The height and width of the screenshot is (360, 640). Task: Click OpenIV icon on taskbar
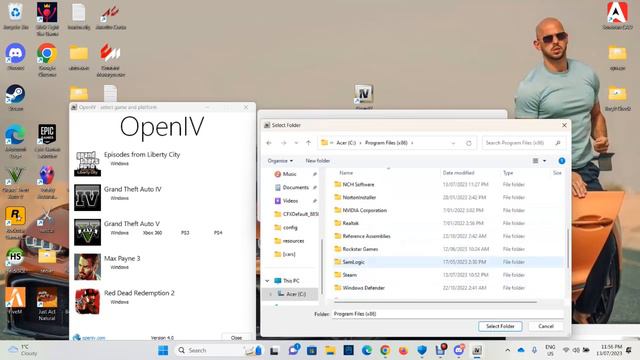click(x=477, y=350)
